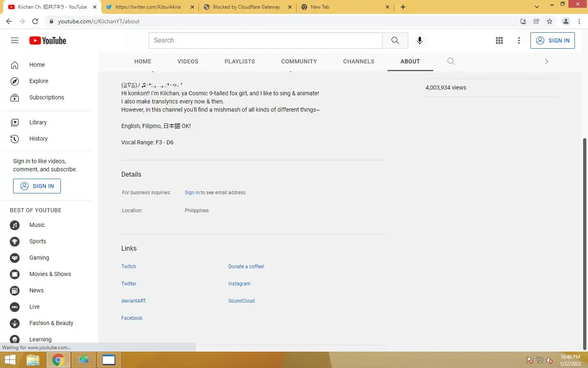The height and width of the screenshot is (368, 588).
Task: Search within the channel using magnifier
Action: [x=451, y=61]
